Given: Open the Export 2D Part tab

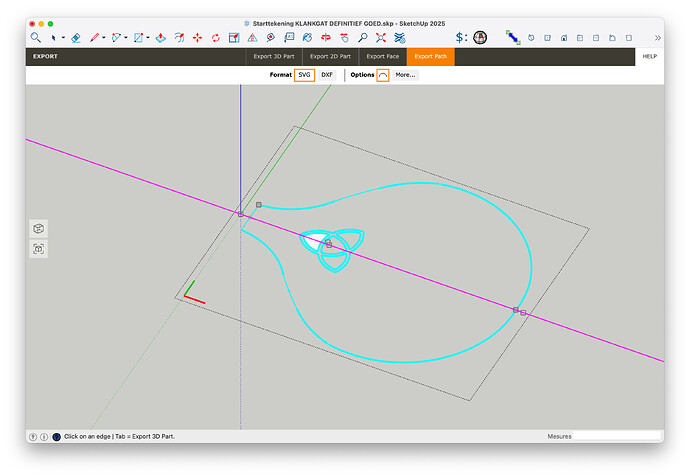Looking at the screenshot, I should click(330, 56).
